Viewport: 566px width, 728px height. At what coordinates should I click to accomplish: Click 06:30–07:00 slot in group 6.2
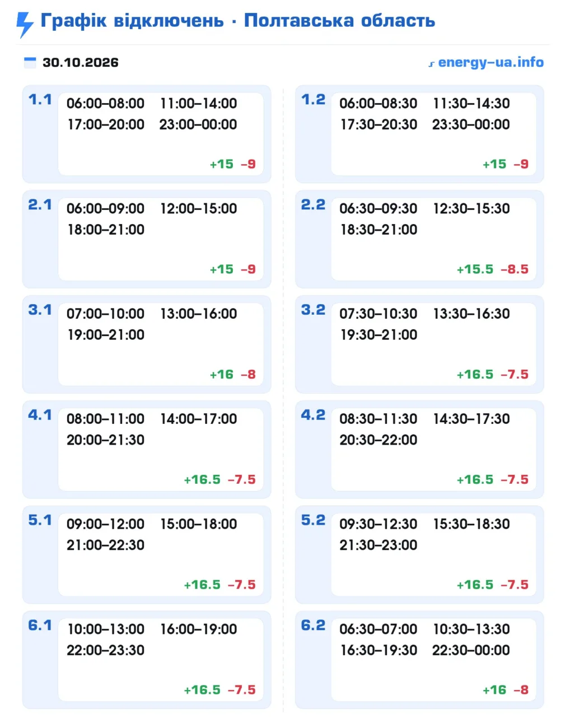(x=378, y=629)
